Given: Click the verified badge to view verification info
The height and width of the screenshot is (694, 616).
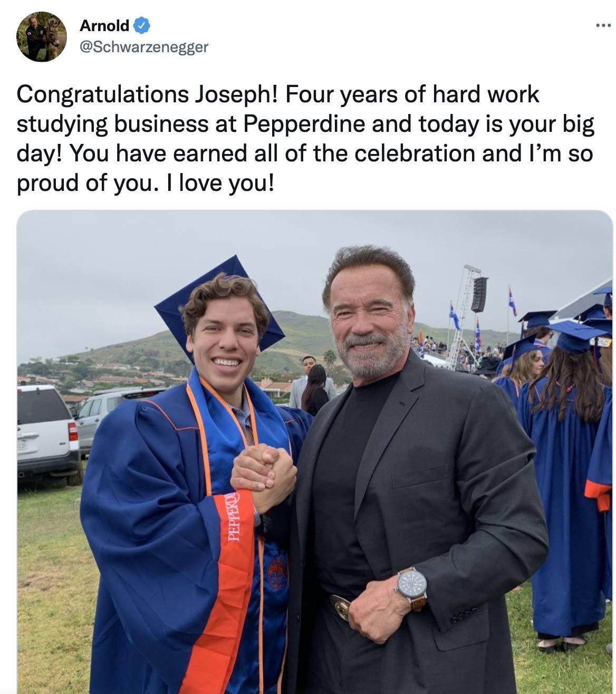Looking at the screenshot, I should click(141, 25).
